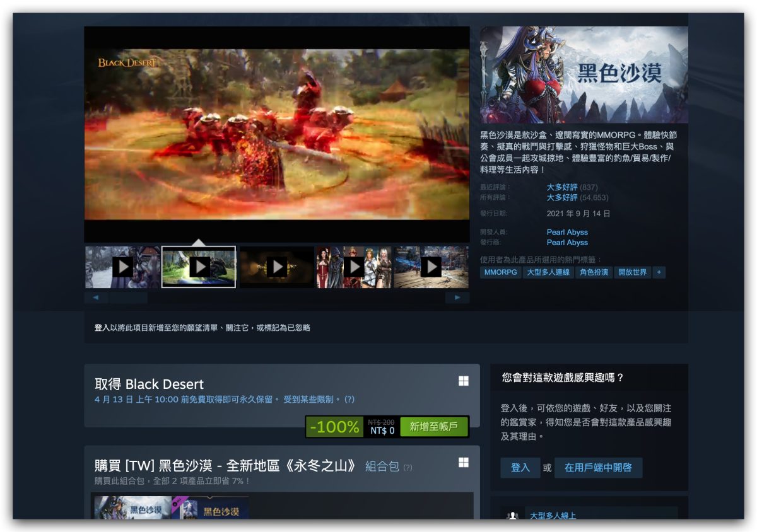Open recent reviews 大多好評 (837) link

[x=572, y=187]
